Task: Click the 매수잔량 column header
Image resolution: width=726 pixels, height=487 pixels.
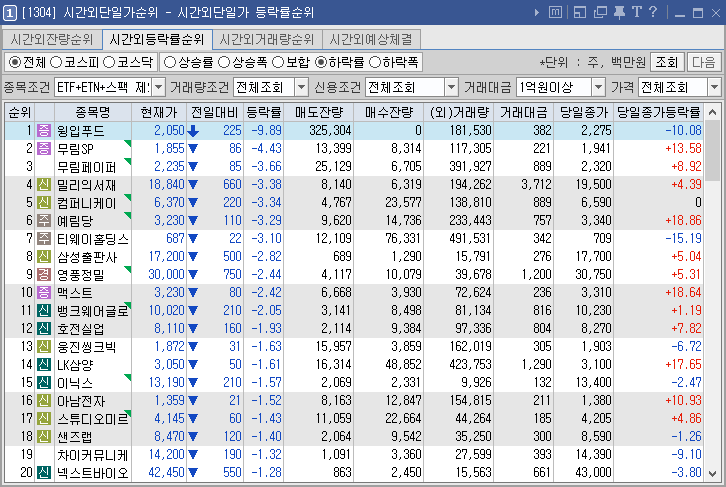Action: click(x=388, y=112)
